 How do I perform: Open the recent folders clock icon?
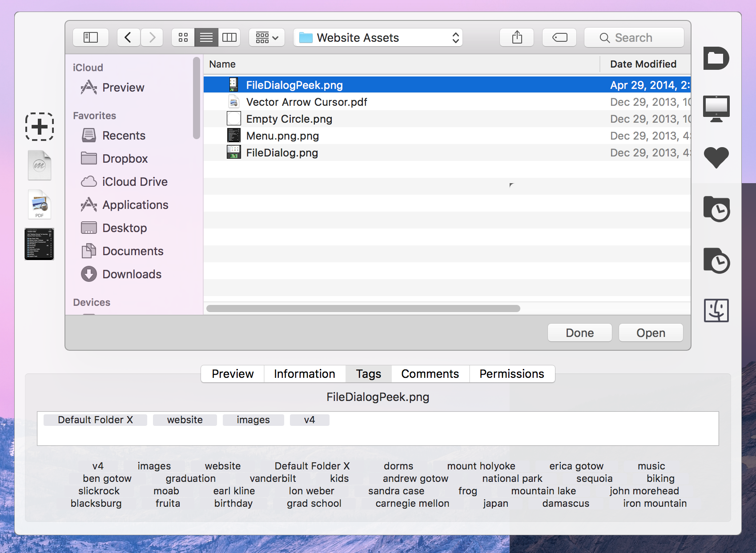click(716, 209)
